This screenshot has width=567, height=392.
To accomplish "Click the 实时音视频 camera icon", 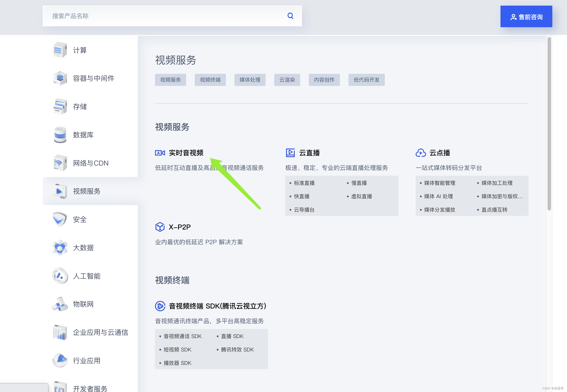I will (x=160, y=153).
